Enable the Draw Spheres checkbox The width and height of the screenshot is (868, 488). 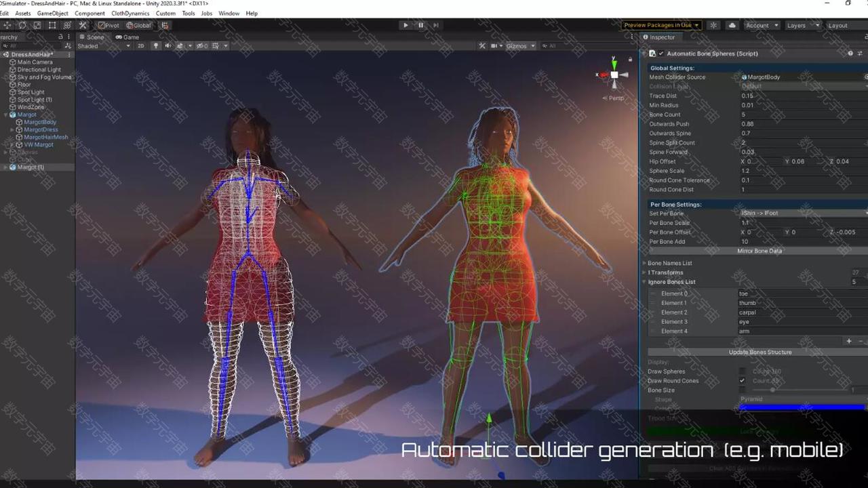(743, 371)
